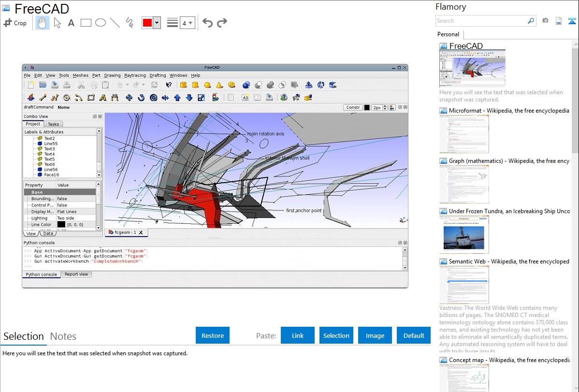Select the Draft rotate tool
Screen dimensions: 579x392
click(141, 98)
